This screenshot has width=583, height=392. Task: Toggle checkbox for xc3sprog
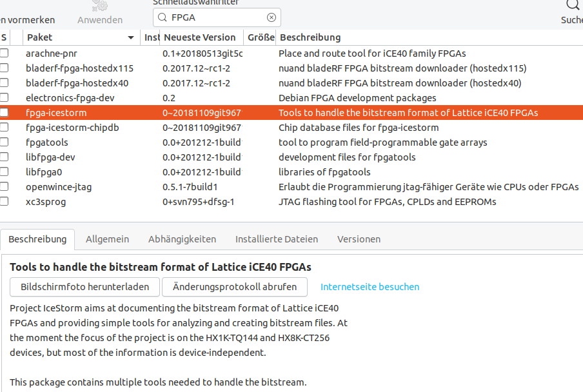click(4, 202)
